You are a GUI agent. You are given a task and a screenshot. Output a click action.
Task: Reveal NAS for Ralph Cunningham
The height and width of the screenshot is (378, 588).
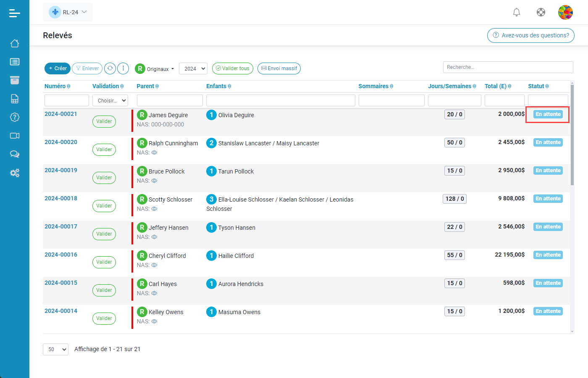(154, 152)
